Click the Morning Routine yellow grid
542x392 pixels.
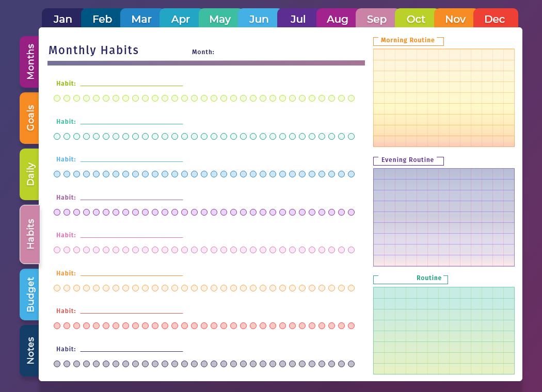pos(444,97)
